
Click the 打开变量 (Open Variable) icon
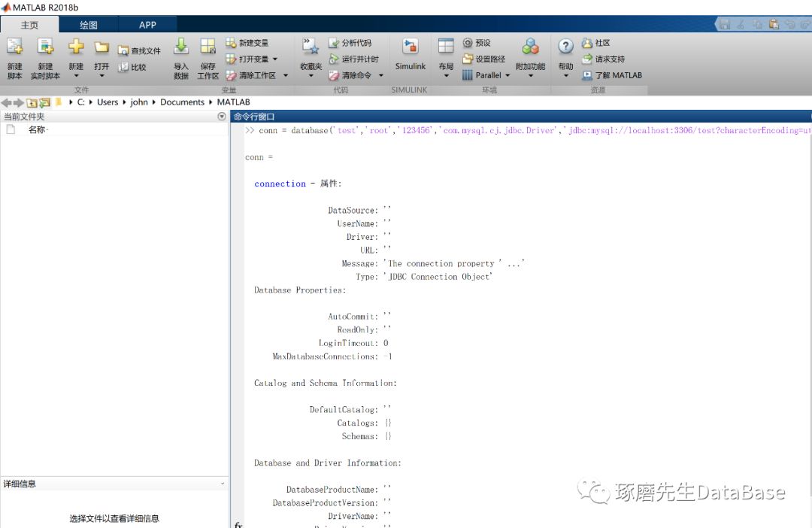(231, 59)
